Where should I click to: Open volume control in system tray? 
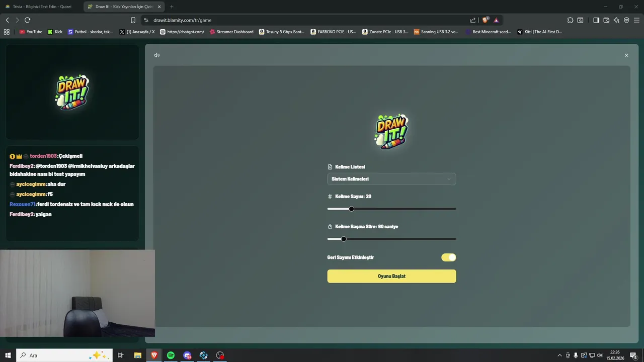tap(600, 355)
